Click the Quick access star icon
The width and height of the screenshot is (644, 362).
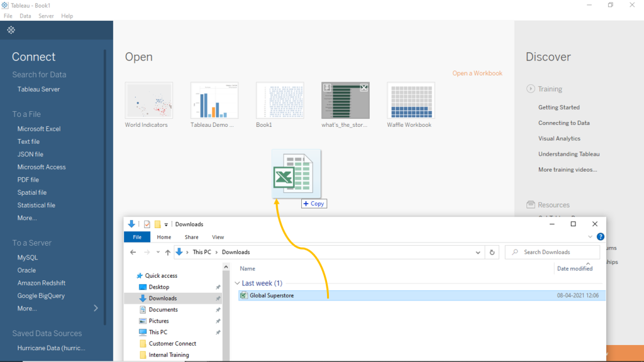140,276
